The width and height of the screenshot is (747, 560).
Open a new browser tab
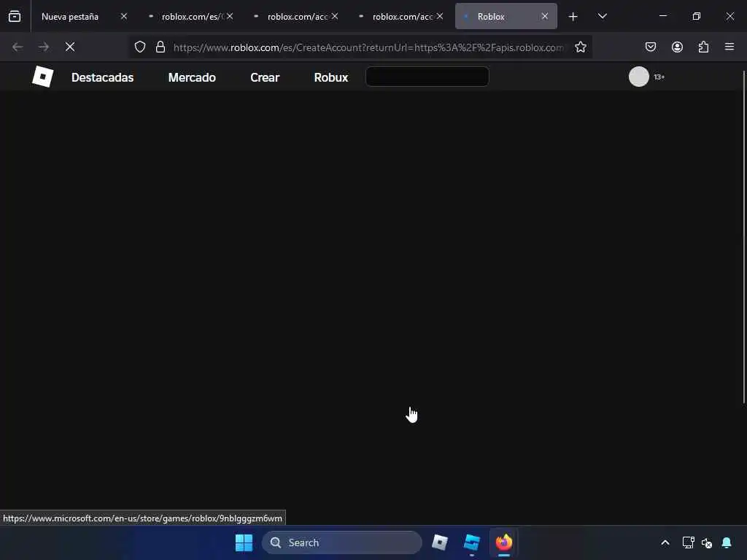click(x=573, y=17)
